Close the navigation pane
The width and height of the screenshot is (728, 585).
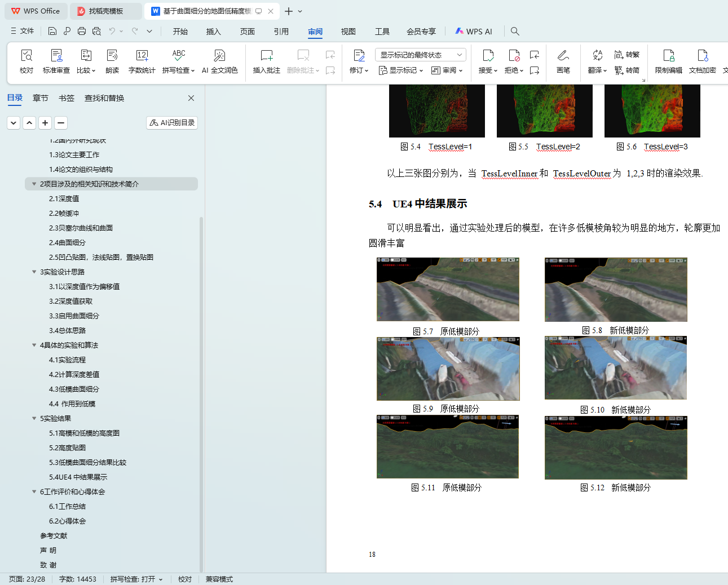(191, 98)
